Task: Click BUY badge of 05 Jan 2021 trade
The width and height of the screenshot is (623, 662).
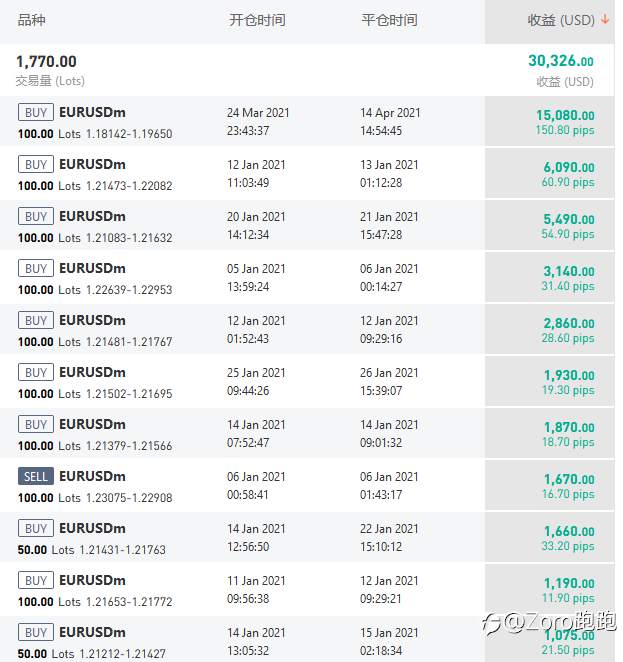Action: click(x=36, y=268)
